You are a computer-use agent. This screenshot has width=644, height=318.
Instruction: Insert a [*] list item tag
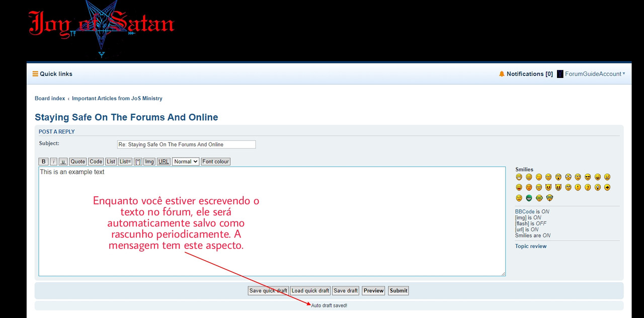[x=138, y=162]
